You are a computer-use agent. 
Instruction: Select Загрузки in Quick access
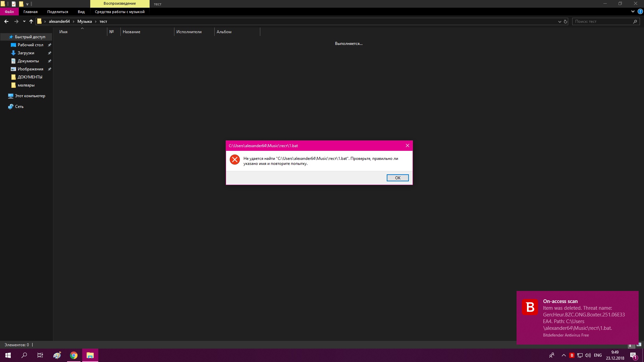[26, 53]
